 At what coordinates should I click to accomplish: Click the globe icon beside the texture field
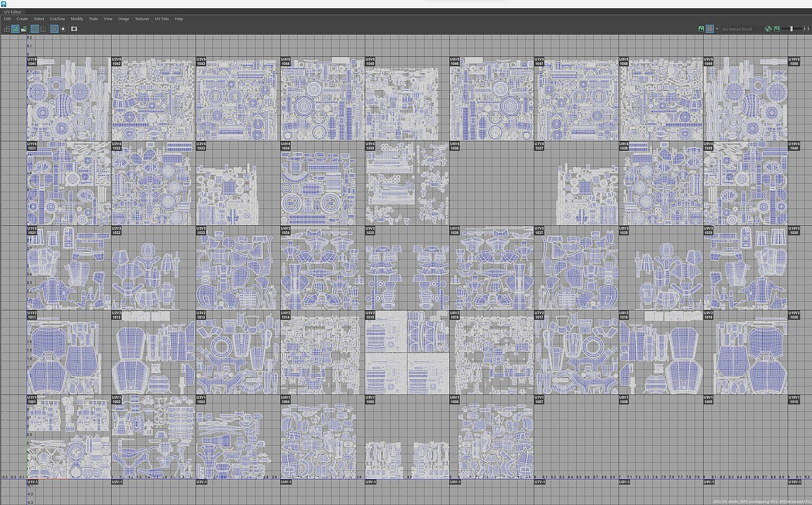point(768,29)
